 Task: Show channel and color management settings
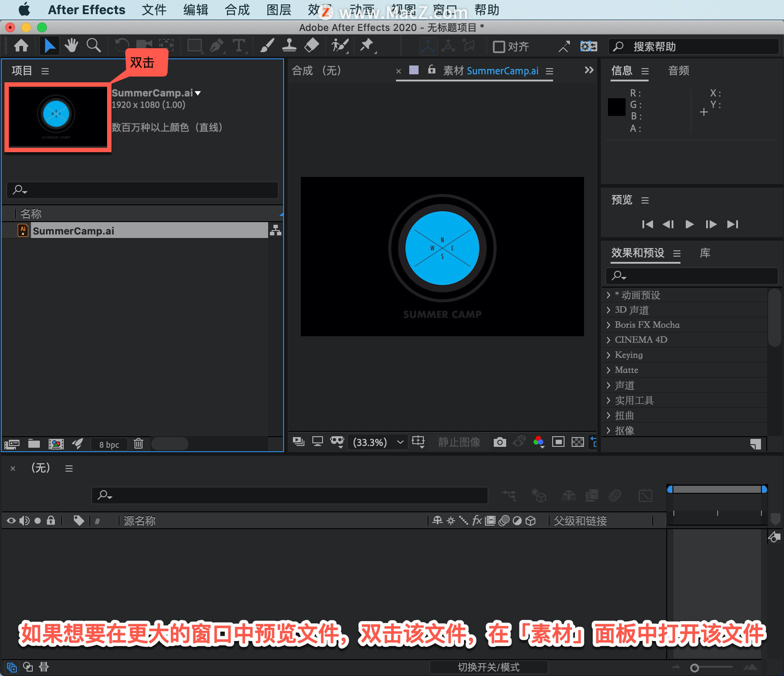(538, 442)
